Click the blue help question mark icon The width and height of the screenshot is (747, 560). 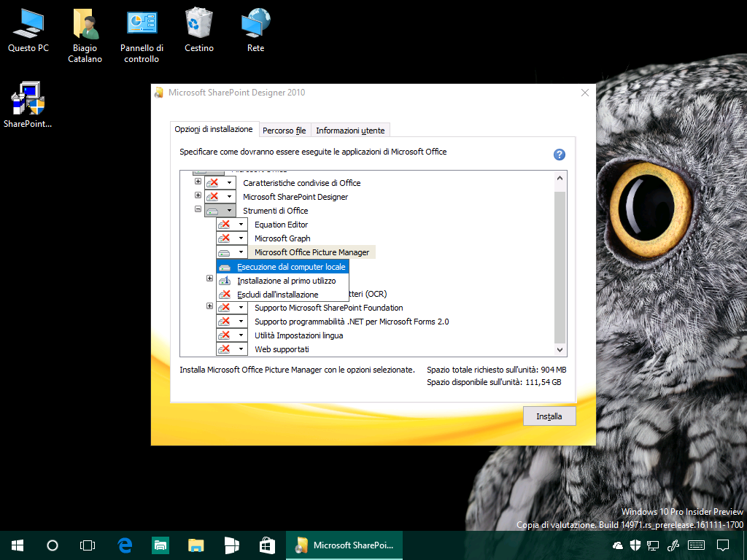[x=560, y=155]
